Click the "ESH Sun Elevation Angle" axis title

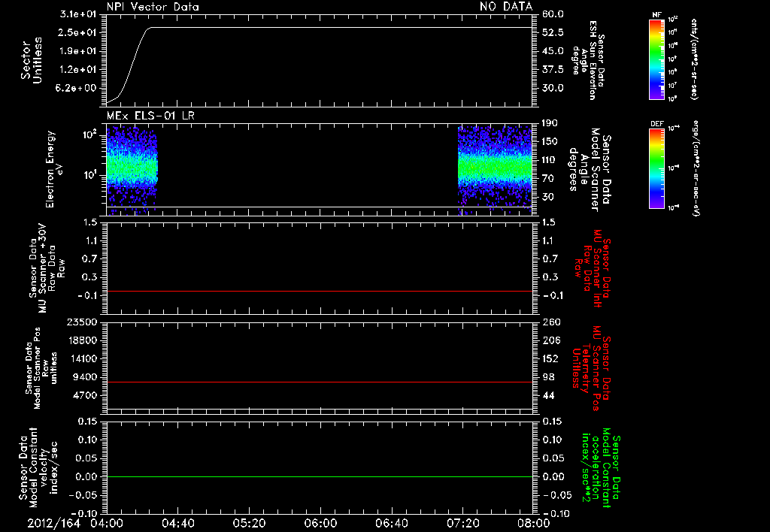[x=588, y=60]
